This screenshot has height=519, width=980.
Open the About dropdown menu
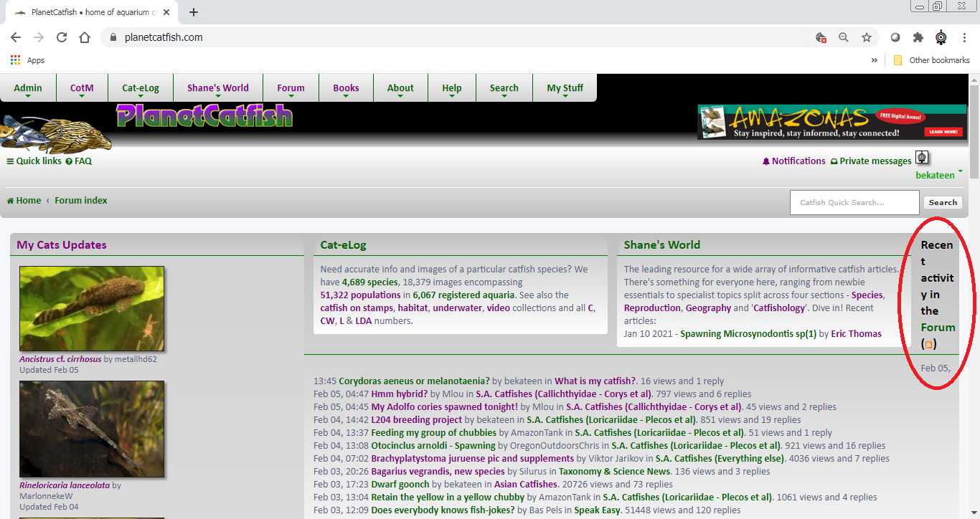(x=400, y=88)
